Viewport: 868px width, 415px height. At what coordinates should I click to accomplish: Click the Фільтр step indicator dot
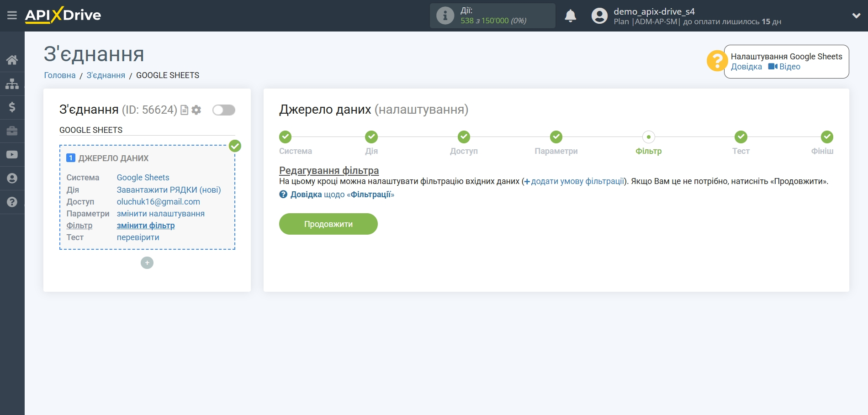(x=648, y=137)
